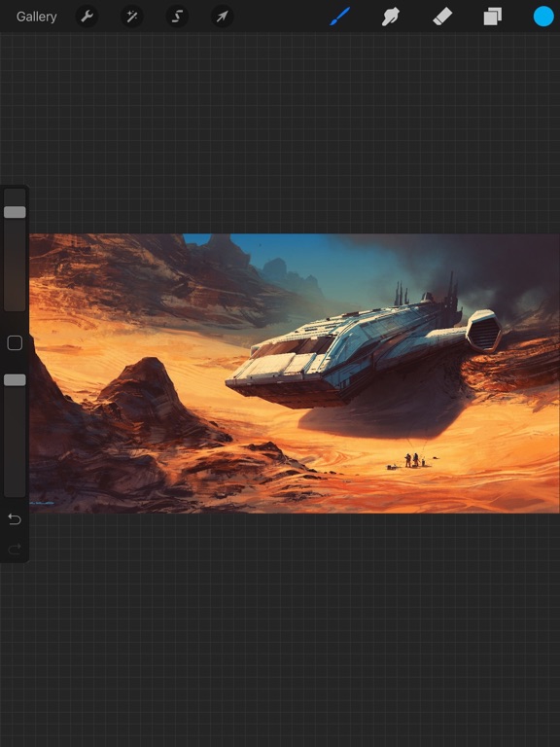Image resolution: width=560 pixels, height=747 pixels.
Task: Return to the Gallery
Action: [36, 17]
